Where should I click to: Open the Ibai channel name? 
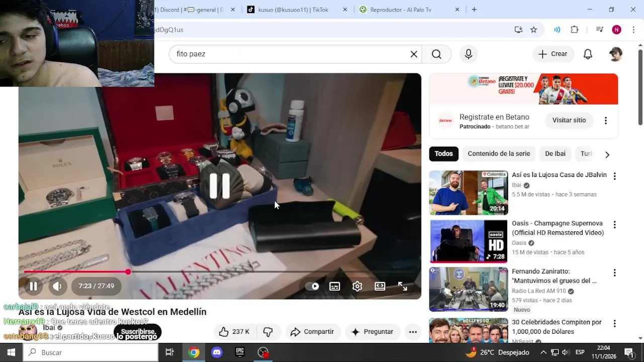(x=49, y=327)
